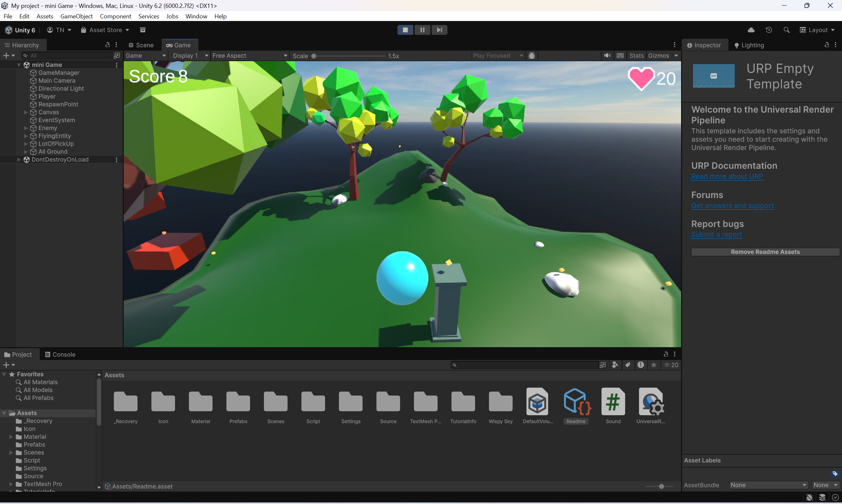This screenshot has height=504, width=842.
Task: Open the Unity Cloud icon
Action: pyautogui.click(x=751, y=30)
